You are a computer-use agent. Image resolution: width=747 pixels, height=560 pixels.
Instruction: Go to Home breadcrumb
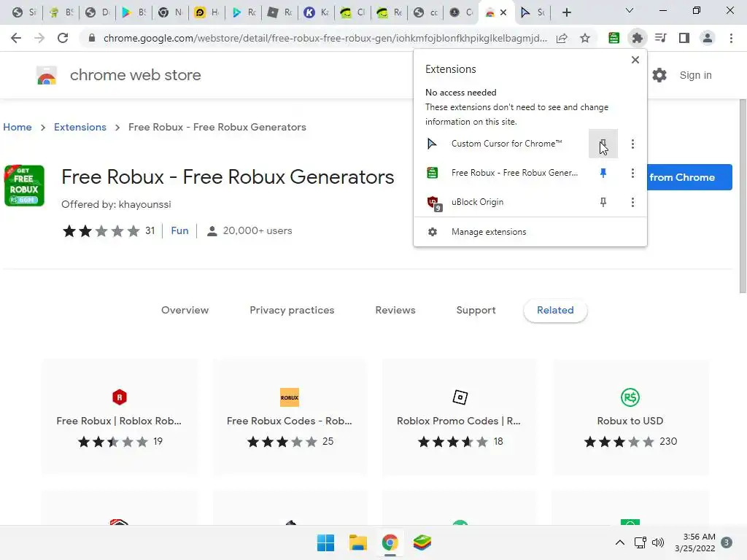click(18, 127)
